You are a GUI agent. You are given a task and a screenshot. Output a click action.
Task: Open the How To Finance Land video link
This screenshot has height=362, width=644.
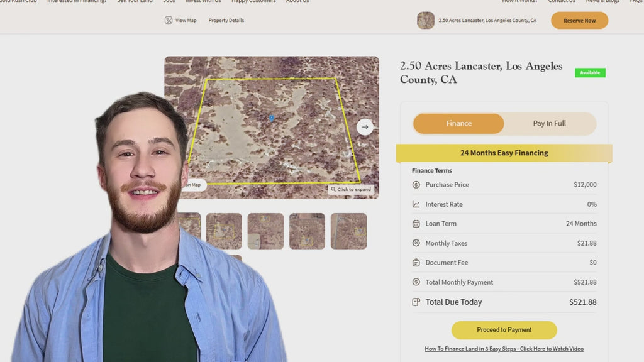click(x=504, y=349)
